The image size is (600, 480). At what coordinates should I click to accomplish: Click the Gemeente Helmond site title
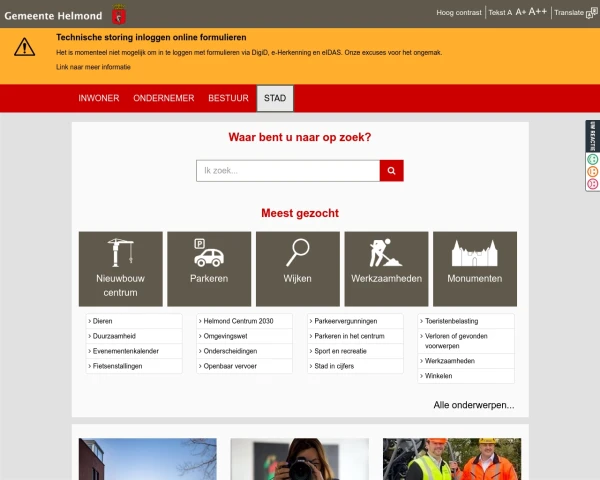(x=53, y=16)
